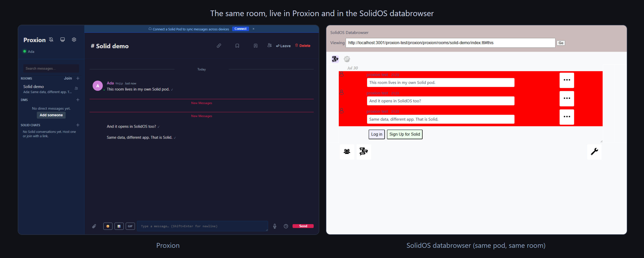Image resolution: width=644 pixels, height=258 pixels.
Task: Join a room from Rooms header
Action: 68,78
